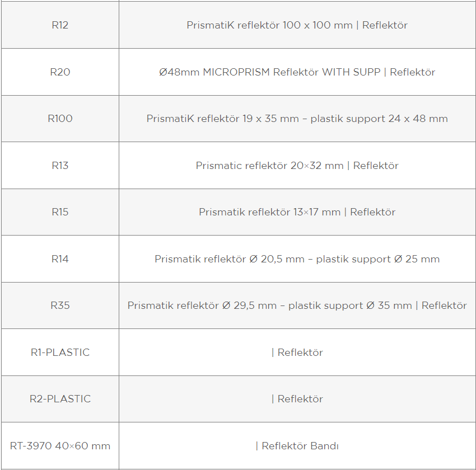Viewport: 476px width, 470px height.
Task: Select the R20 product code cell
Action: 60,72
